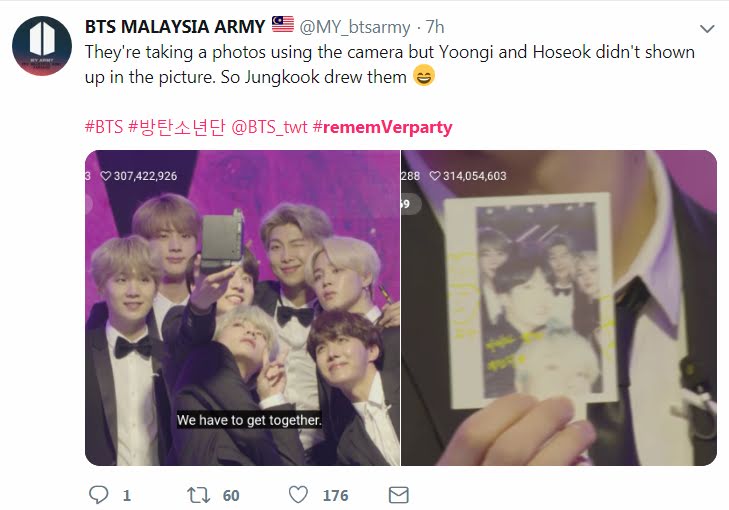The height and width of the screenshot is (510, 729).
Task: Open the #BTS hashtag link
Action: tap(104, 126)
